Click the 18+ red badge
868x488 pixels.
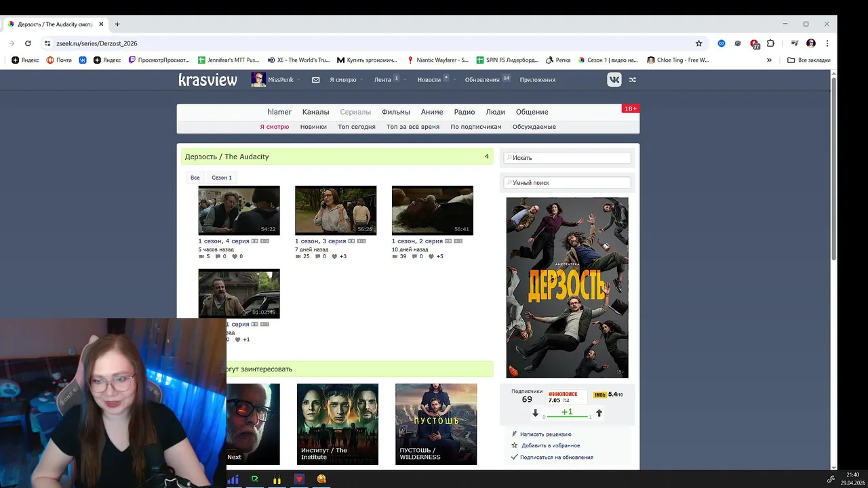[x=630, y=108]
